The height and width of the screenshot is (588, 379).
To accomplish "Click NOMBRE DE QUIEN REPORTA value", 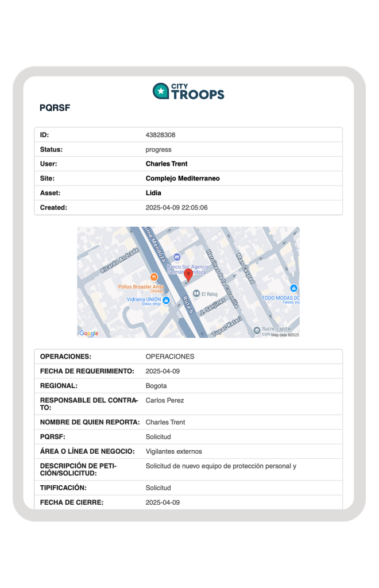I will [165, 422].
